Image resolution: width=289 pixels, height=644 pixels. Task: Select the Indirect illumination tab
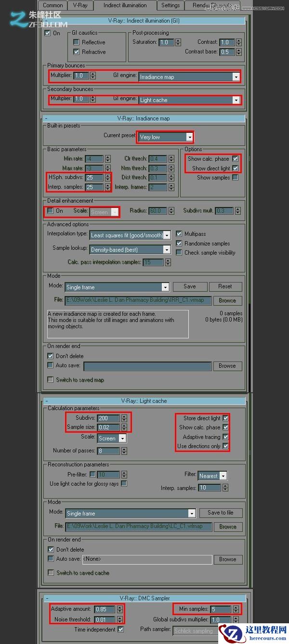(125, 5)
